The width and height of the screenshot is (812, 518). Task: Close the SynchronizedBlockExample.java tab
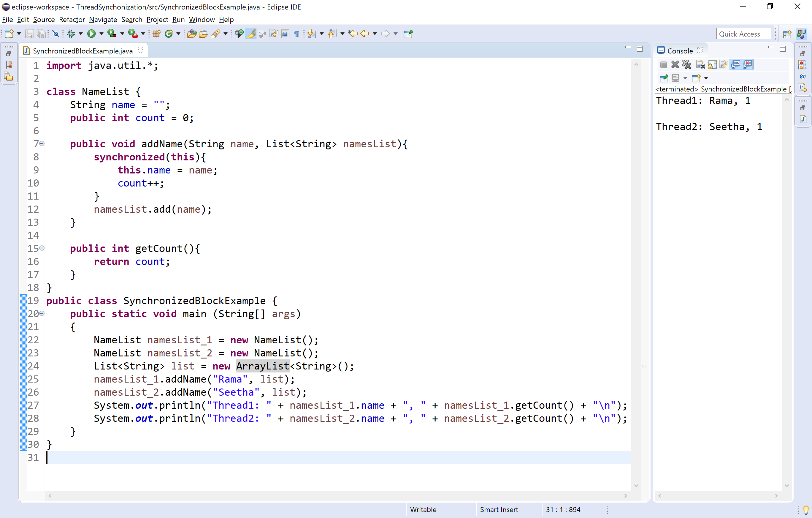coord(141,50)
